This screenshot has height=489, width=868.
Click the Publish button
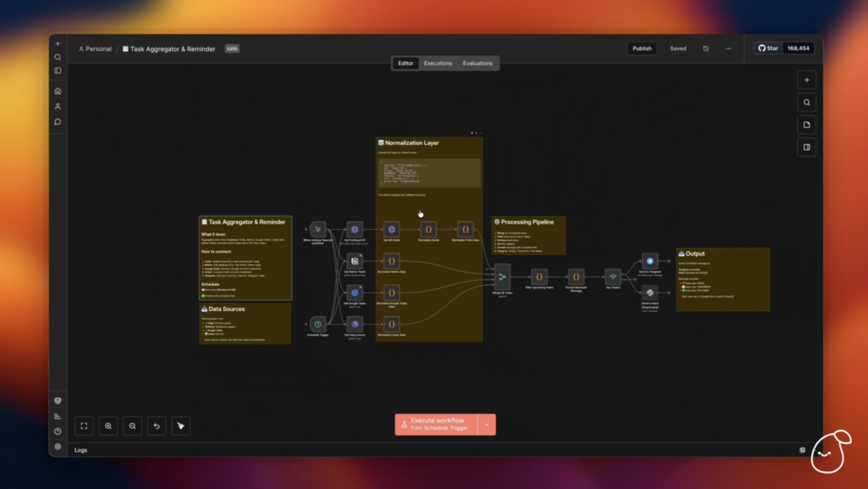point(642,48)
